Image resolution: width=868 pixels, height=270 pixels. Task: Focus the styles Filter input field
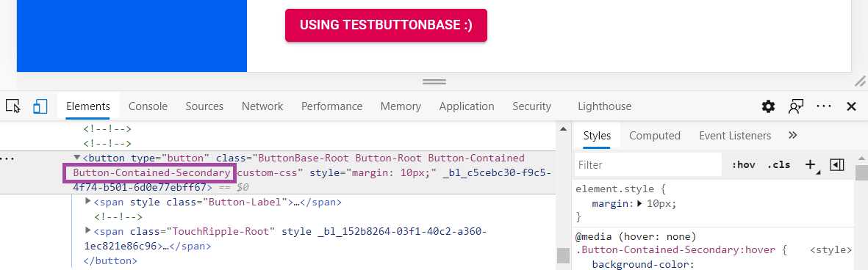648,164
